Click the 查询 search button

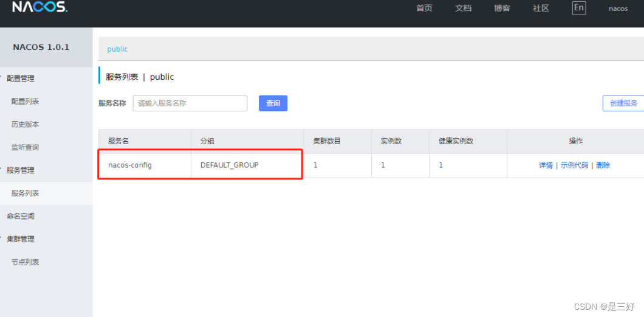[273, 103]
